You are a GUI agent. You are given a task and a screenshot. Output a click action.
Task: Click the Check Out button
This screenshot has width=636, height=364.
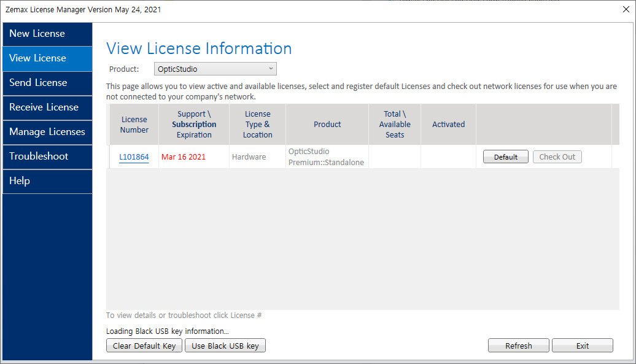[x=557, y=157]
